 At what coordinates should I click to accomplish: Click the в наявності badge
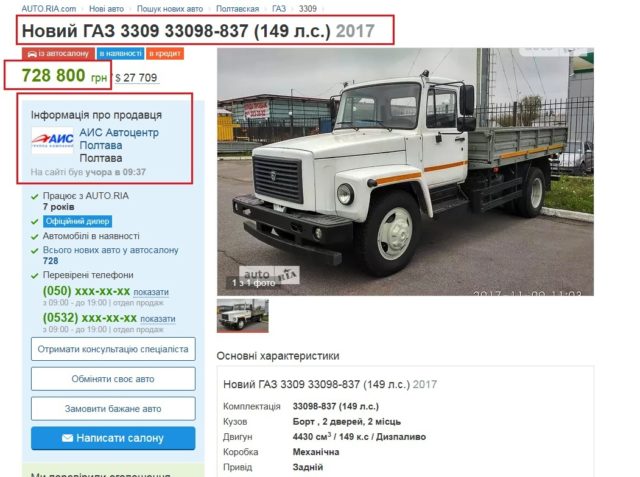120,53
